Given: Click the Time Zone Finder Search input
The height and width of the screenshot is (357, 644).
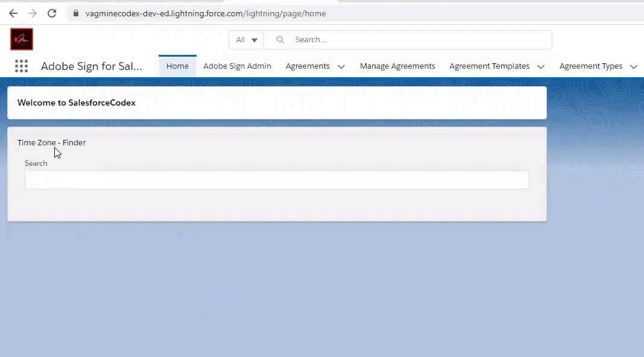Looking at the screenshot, I should pos(277,180).
